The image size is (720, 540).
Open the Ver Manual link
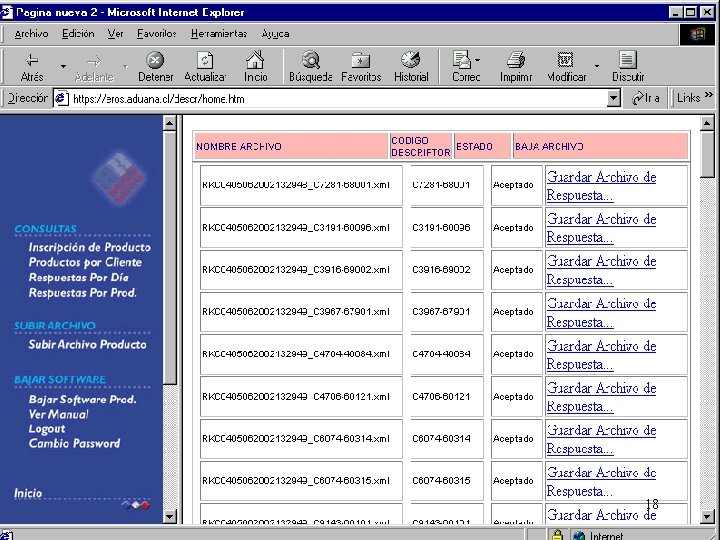58,414
